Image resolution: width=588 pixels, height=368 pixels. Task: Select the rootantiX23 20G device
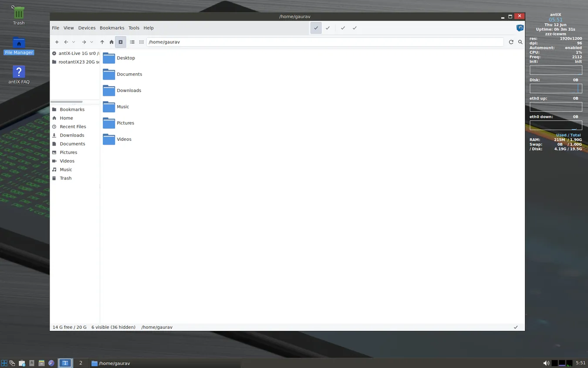pos(75,62)
